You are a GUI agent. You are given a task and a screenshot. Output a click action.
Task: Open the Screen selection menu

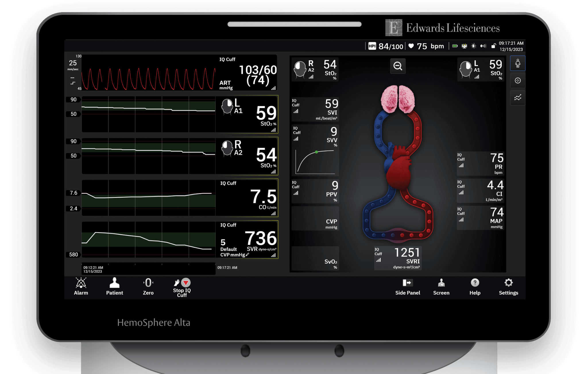(441, 287)
